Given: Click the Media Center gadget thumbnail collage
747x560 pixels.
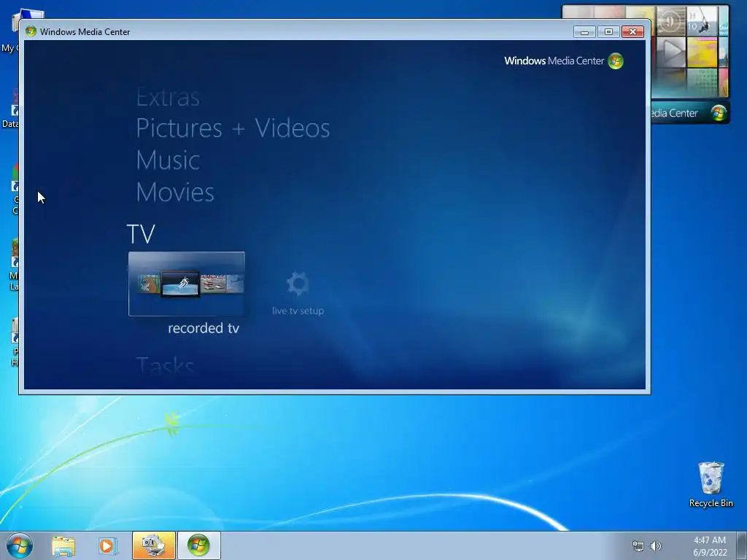Looking at the screenshot, I should pos(690,52).
